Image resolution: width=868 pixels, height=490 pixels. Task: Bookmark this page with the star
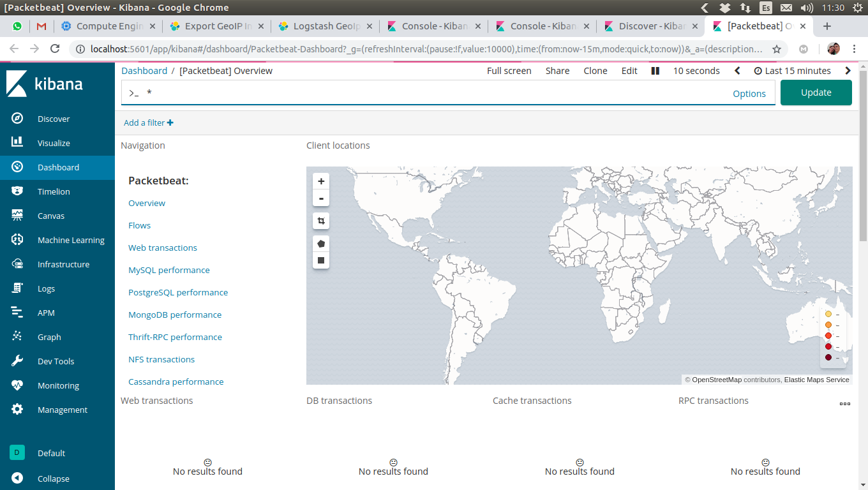point(777,49)
